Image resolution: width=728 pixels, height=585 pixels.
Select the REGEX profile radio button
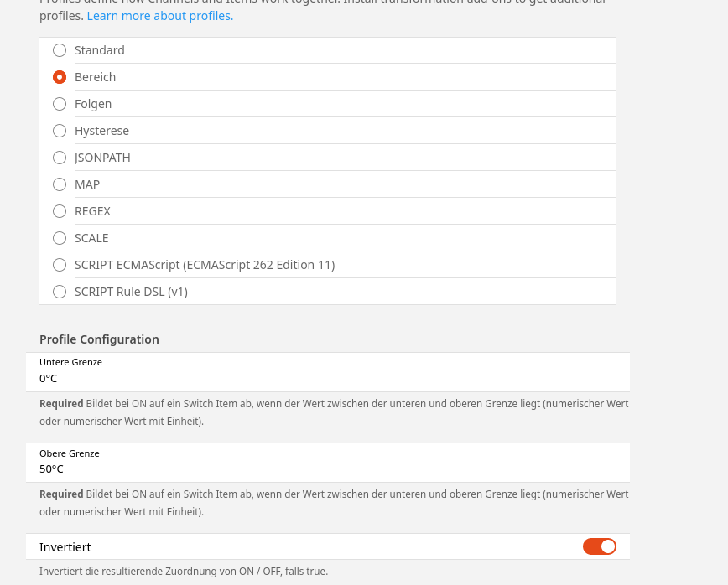point(60,211)
